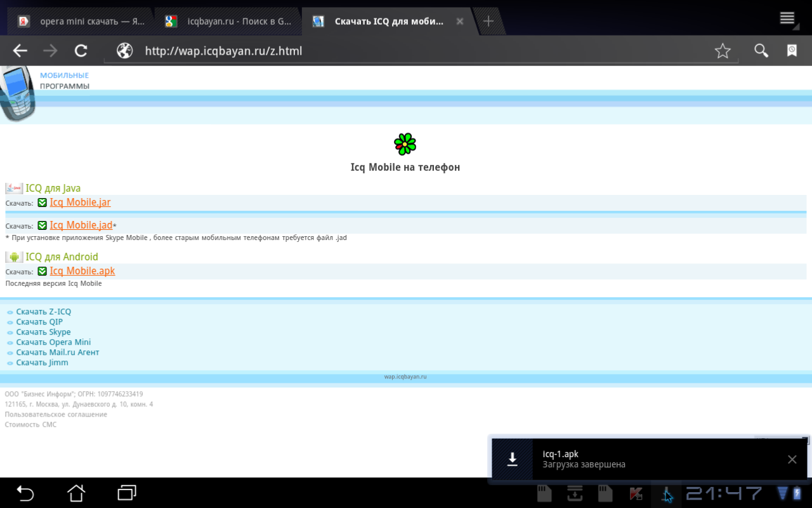Tap the .jad requirement footnote about Skype Mobile

(x=176, y=238)
